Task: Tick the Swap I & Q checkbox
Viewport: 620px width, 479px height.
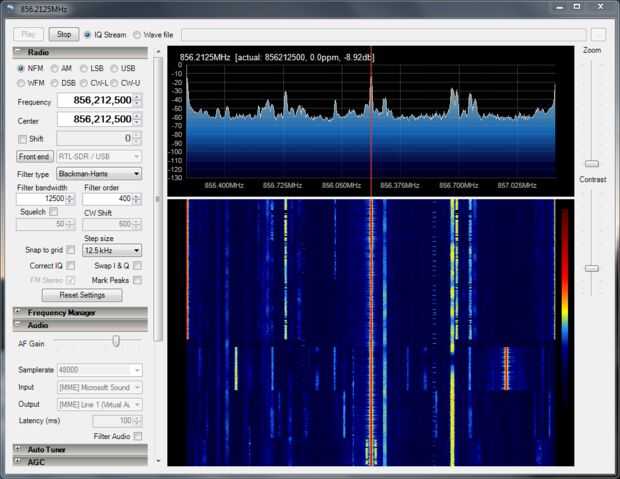Action: coord(137,265)
